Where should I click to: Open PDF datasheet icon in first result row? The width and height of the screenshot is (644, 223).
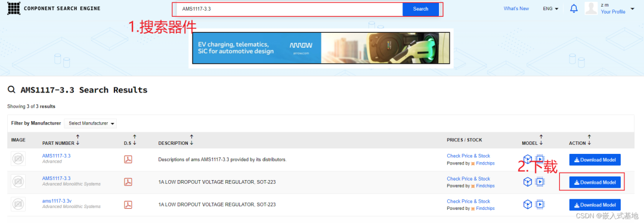coord(128,159)
